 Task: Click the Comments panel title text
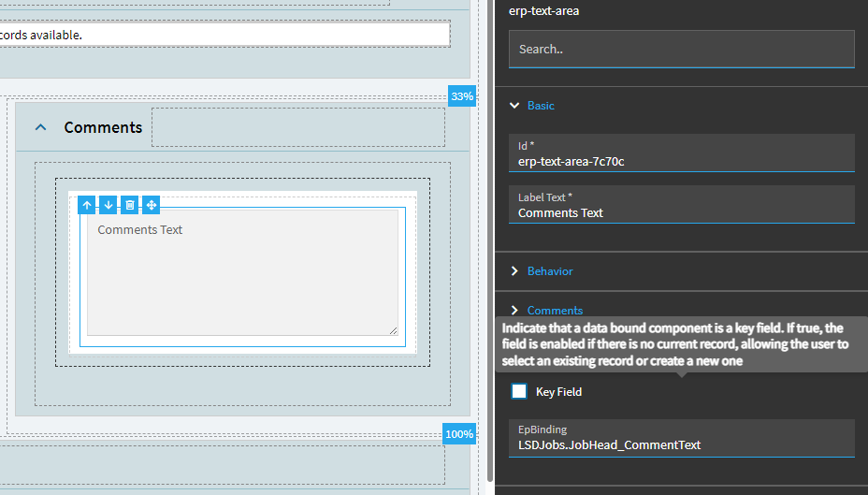click(x=103, y=127)
